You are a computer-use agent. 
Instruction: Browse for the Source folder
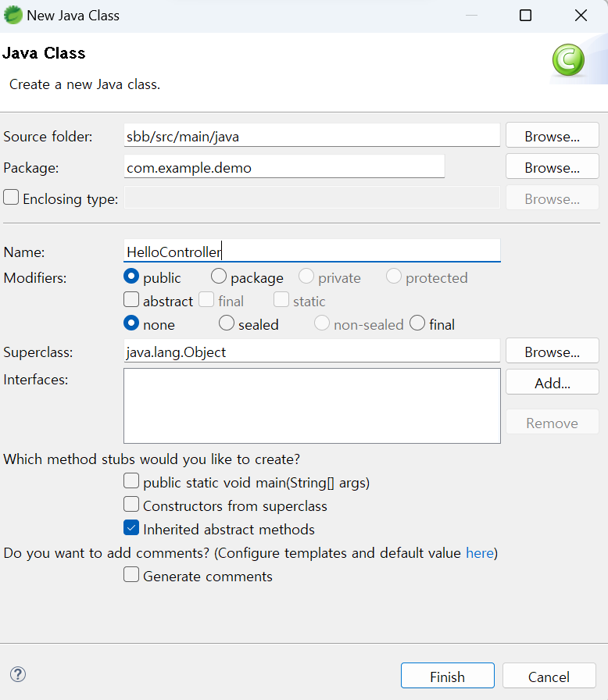(552, 136)
